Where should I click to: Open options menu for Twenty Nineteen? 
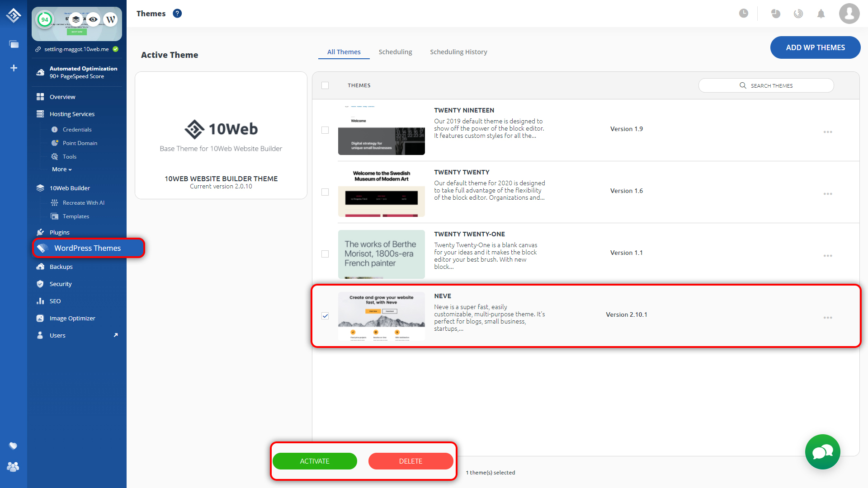pyautogui.click(x=828, y=132)
